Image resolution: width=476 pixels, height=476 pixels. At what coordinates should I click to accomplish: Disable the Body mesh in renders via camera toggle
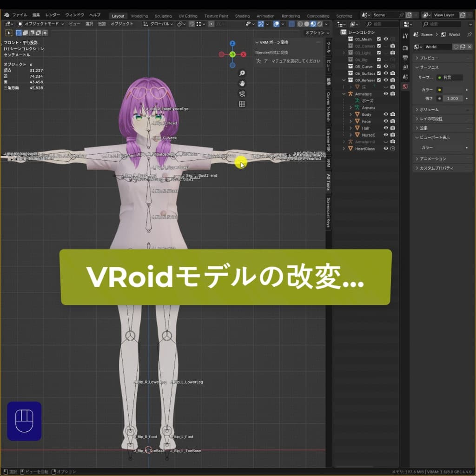pyautogui.click(x=393, y=115)
